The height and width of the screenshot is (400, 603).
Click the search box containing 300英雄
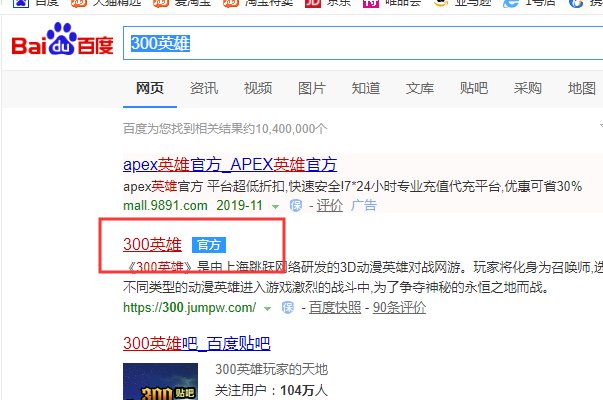[x=363, y=43]
